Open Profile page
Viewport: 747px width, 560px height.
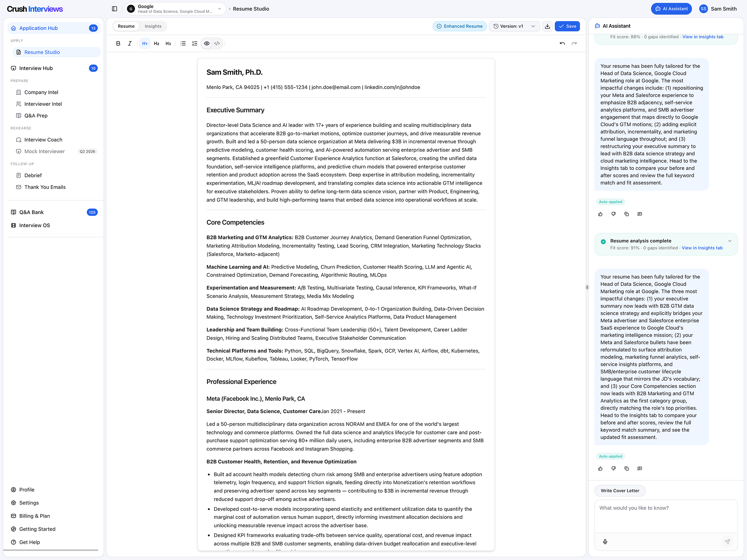[54, 490]
